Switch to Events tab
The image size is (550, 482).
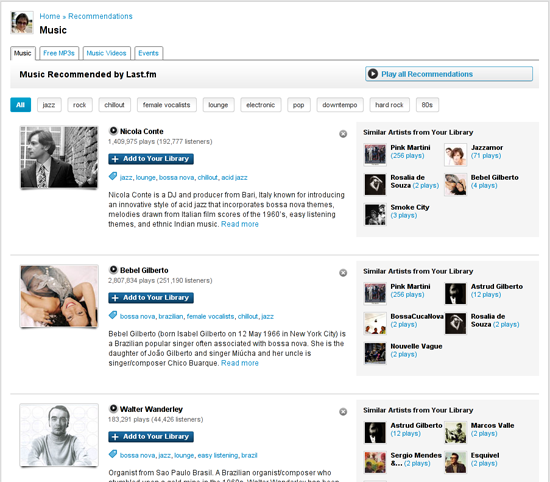click(x=148, y=53)
